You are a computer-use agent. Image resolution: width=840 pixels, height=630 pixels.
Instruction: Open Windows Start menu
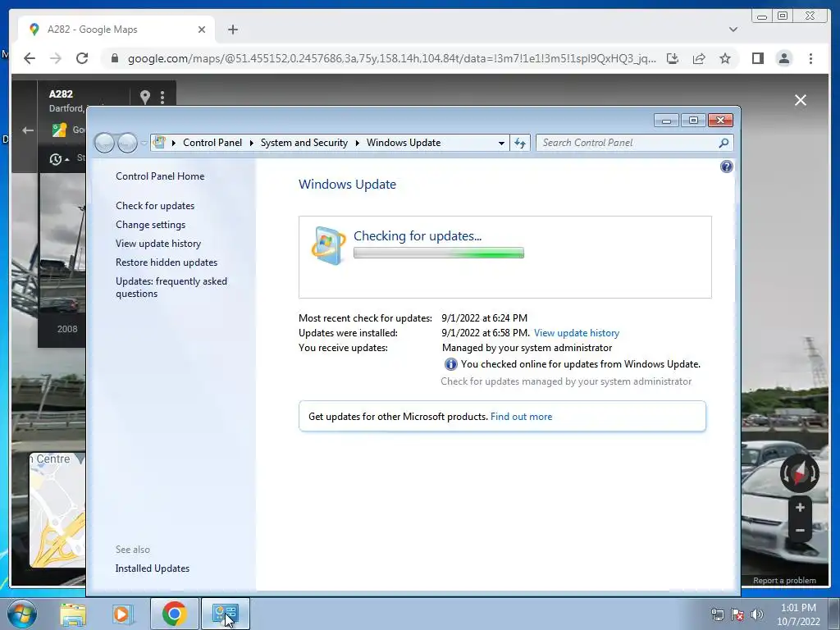point(21,614)
